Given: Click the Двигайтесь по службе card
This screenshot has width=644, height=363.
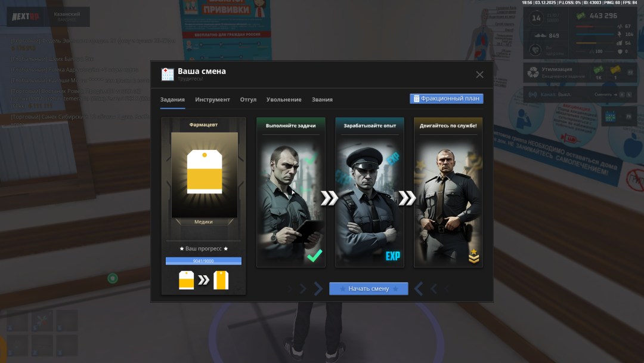Looking at the screenshot, I should [448, 192].
